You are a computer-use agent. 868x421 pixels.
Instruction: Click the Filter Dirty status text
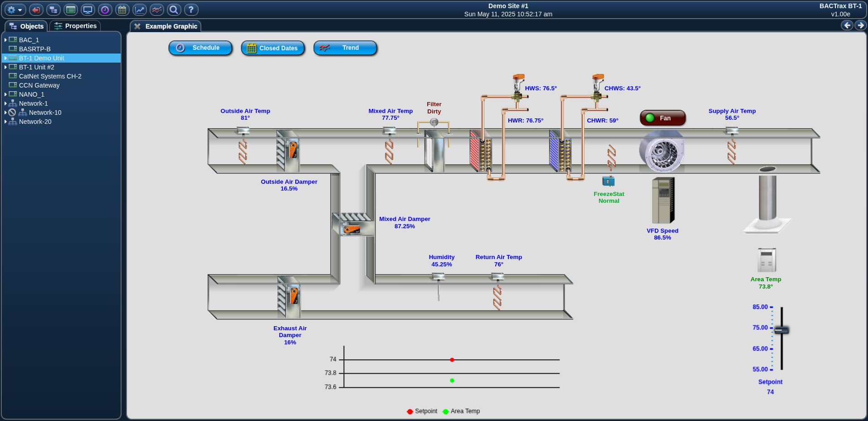434,108
